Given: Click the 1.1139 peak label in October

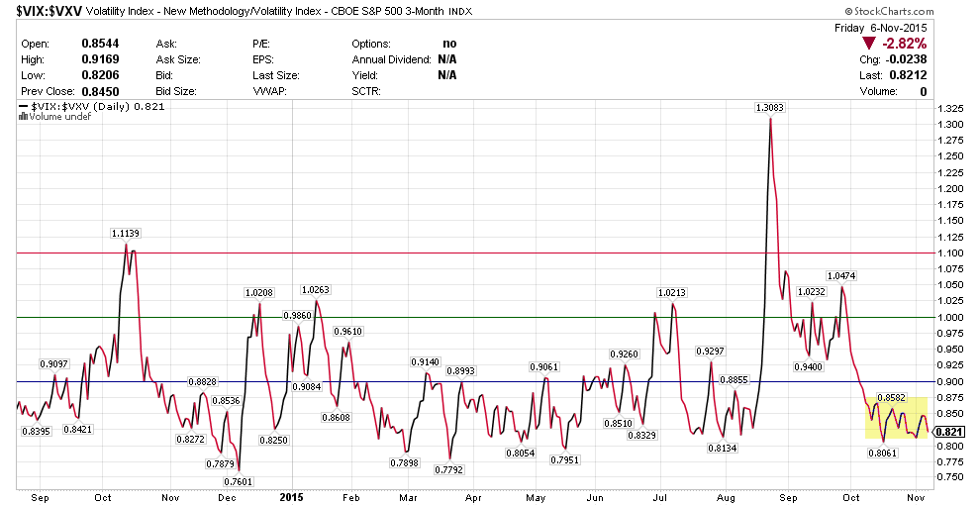Looking at the screenshot, I should (x=126, y=234).
